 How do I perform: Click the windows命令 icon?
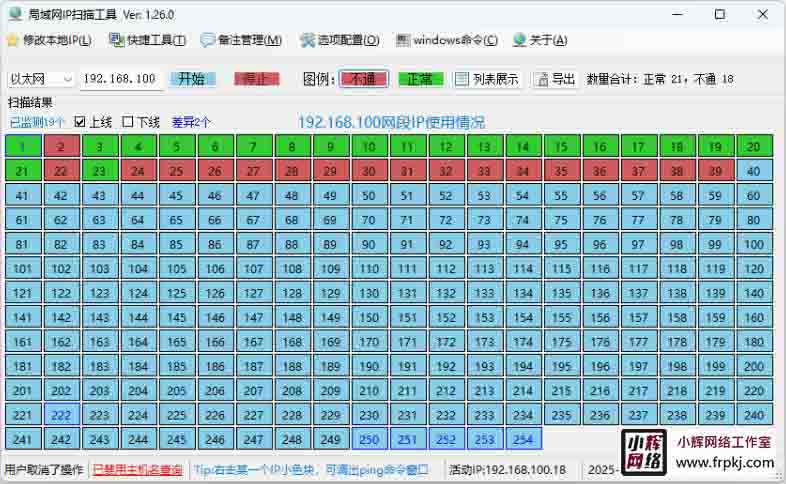pyautogui.click(x=403, y=40)
